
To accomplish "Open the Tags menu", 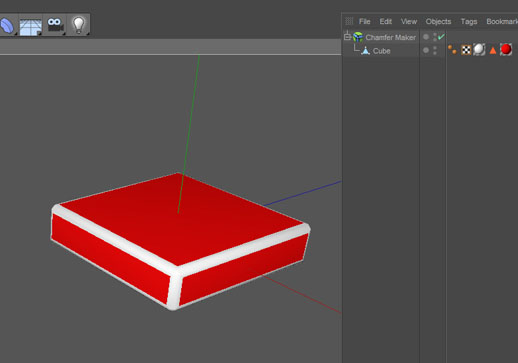I will pyautogui.click(x=469, y=21).
